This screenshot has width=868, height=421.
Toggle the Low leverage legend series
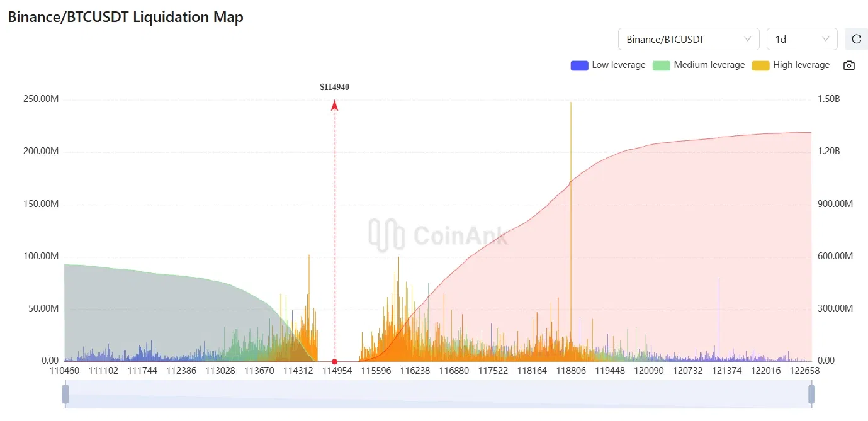click(608, 65)
